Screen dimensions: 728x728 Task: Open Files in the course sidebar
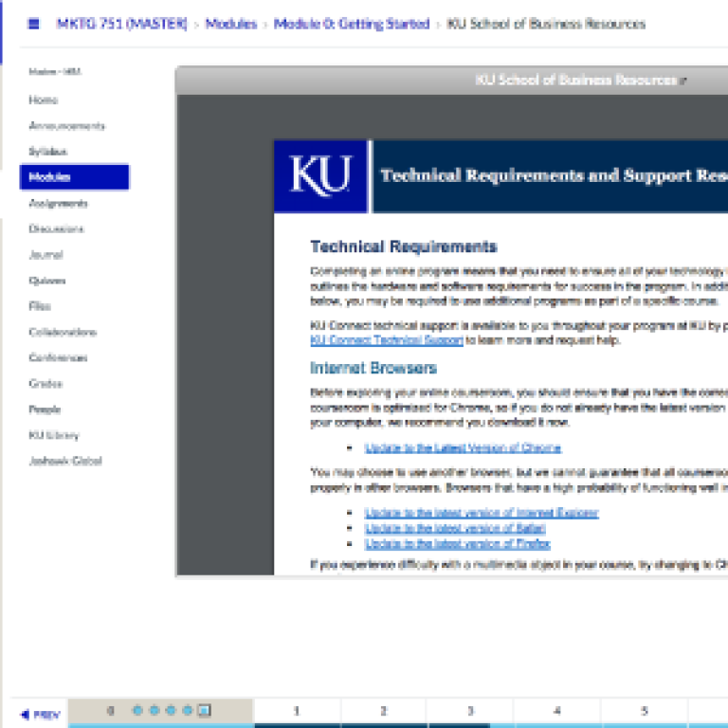[x=40, y=306]
